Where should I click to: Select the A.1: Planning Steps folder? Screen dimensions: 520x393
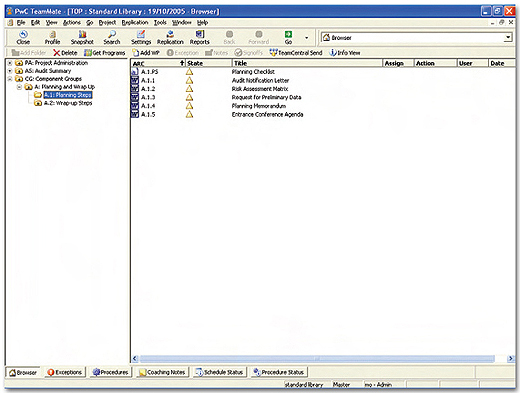[68, 95]
